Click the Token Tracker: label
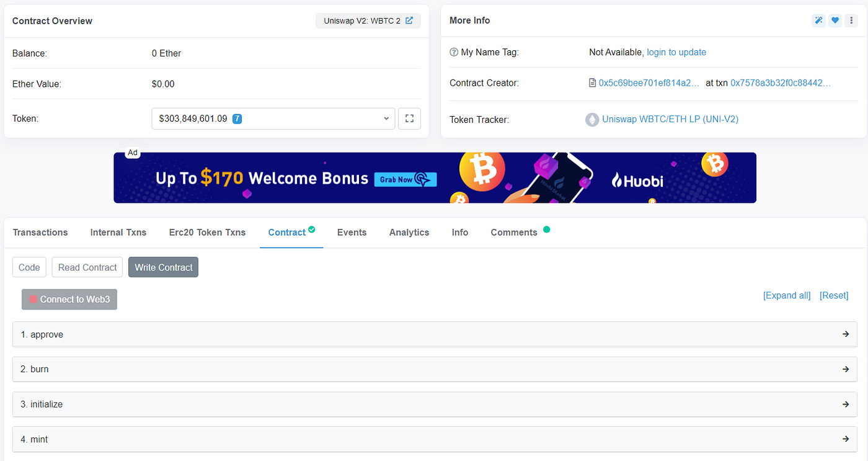The width and height of the screenshot is (868, 461). click(x=479, y=119)
